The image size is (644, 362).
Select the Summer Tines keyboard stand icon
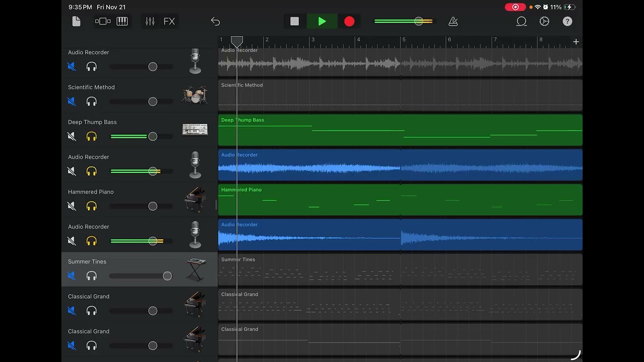[x=195, y=269]
